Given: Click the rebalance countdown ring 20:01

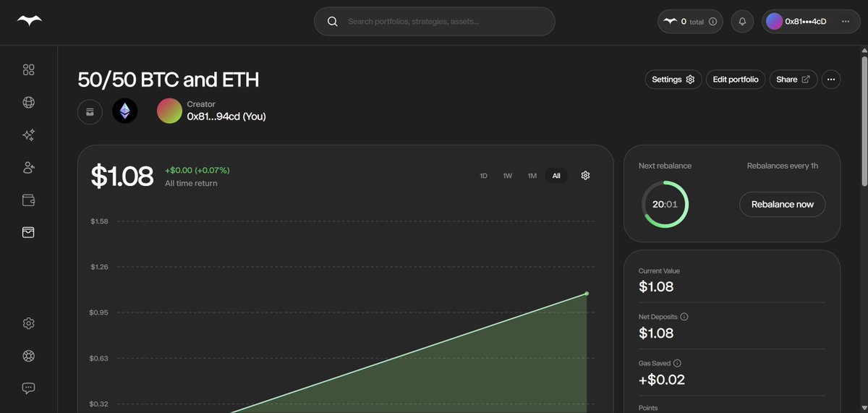Looking at the screenshot, I should 665,205.
